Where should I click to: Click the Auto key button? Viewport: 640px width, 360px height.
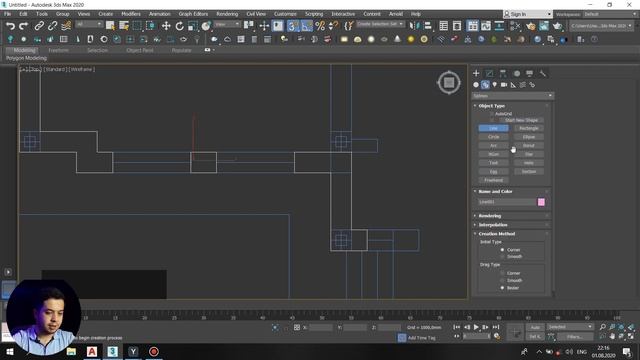535,327
